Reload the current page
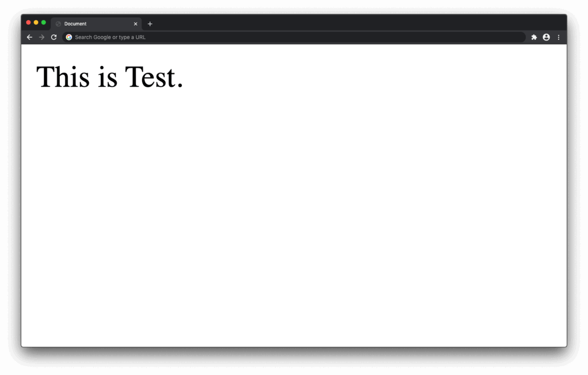This screenshot has width=588, height=375. [53, 37]
